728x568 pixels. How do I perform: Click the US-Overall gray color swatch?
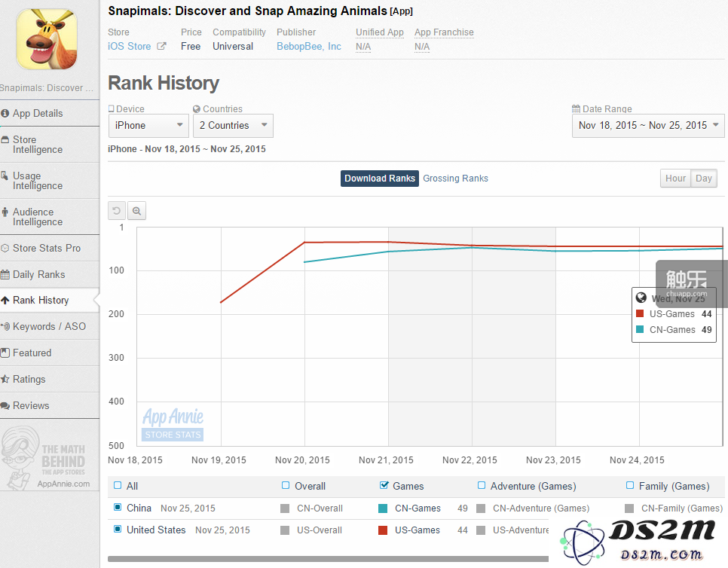point(285,530)
